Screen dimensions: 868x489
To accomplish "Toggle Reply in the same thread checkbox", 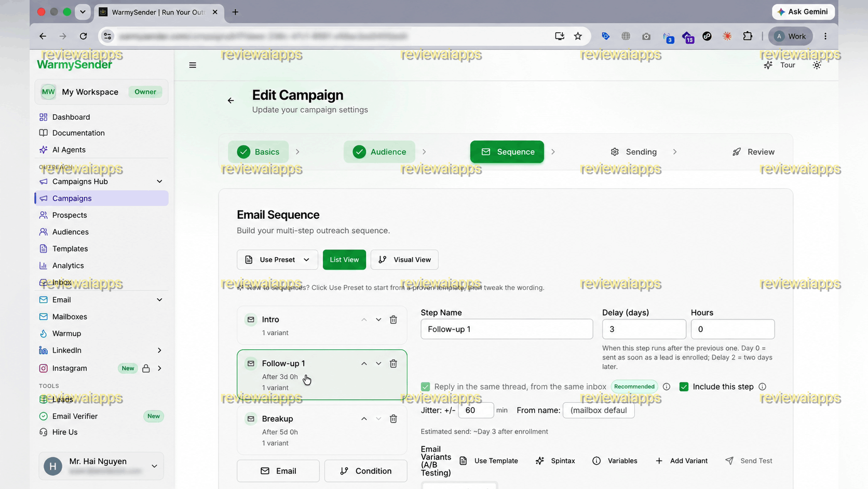I will click(x=425, y=387).
